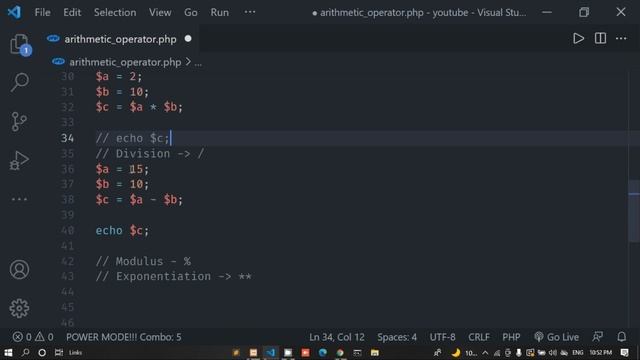Open Windows taskbar search
The height and width of the screenshot is (360, 640).
25,352
